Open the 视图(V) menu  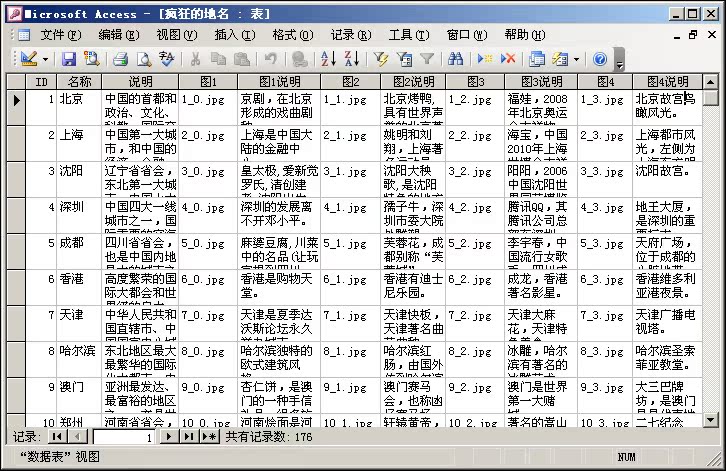pyautogui.click(x=176, y=35)
